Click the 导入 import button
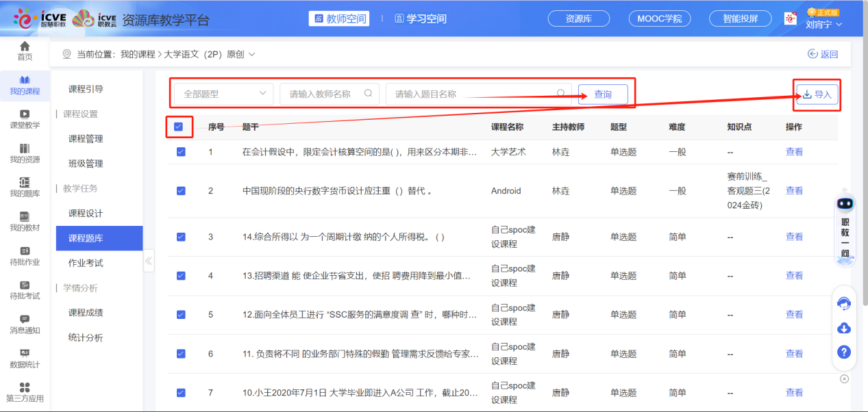The height and width of the screenshot is (412, 868). point(817,95)
